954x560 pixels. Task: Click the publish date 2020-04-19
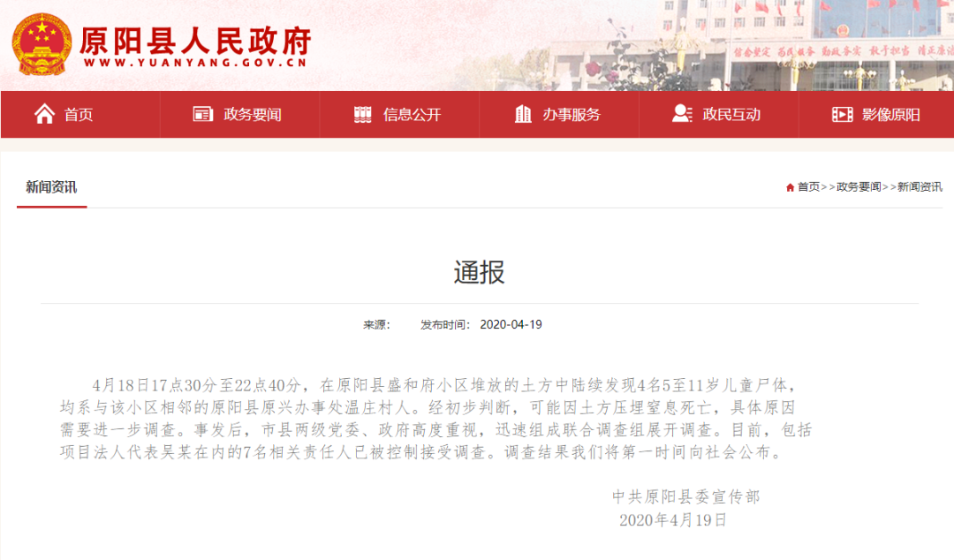point(511,324)
